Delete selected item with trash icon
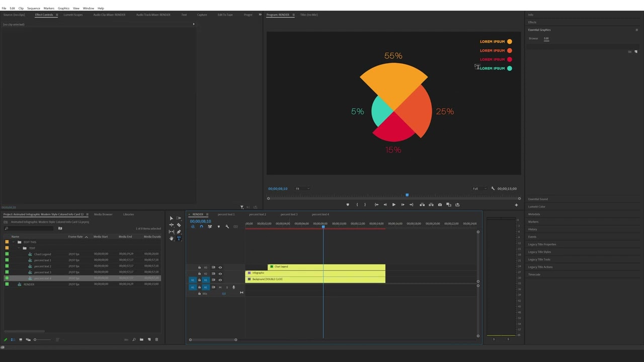Viewport: 644px width, 362px height. click(x=156, y=340)
